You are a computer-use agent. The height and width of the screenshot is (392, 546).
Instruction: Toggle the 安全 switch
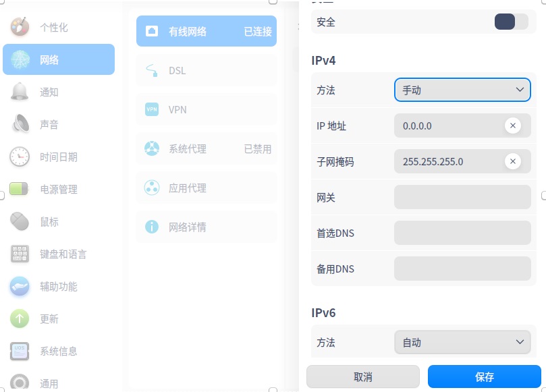pos(511,22)
